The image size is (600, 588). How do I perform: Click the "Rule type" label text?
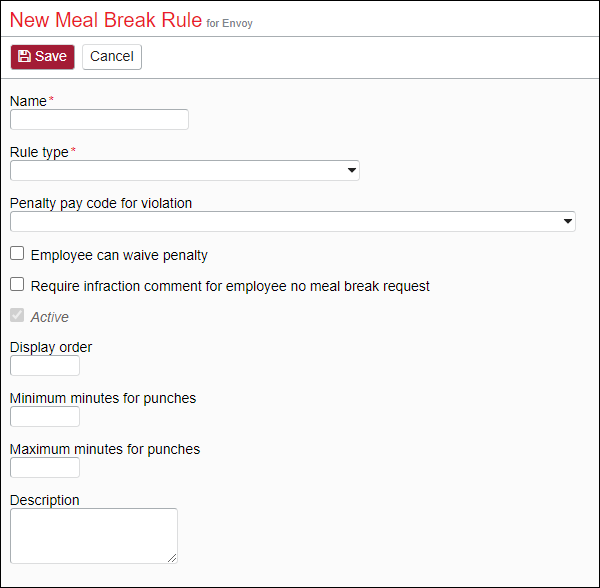[x=39, y=152]
